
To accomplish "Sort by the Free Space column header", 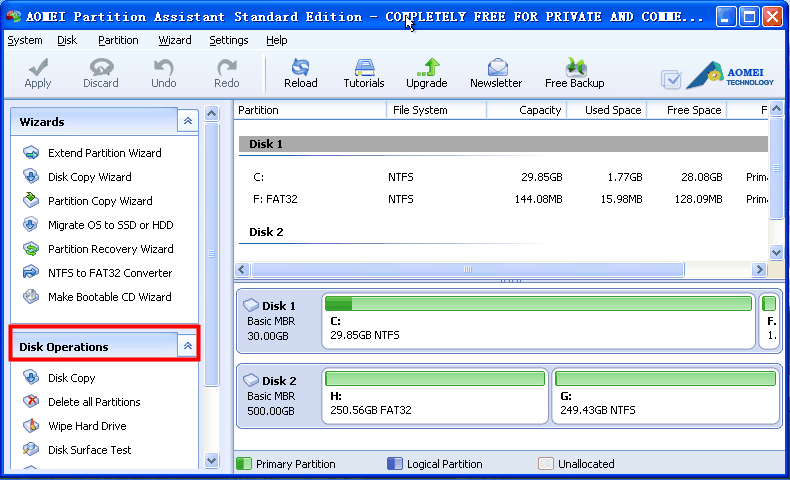I will point(687,110).
